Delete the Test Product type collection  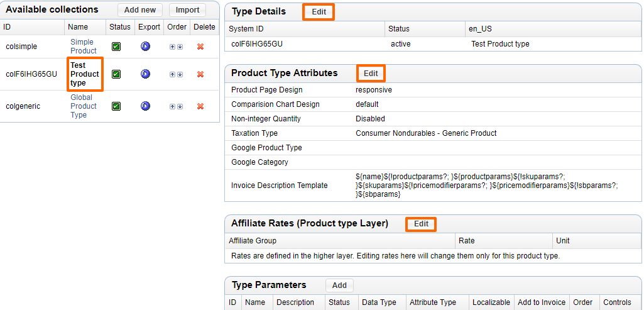(200, 74)
